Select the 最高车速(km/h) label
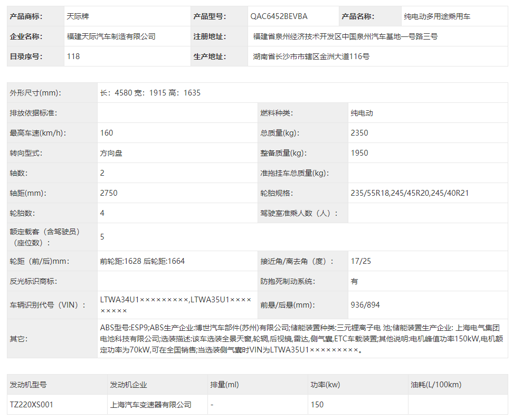 pos(38,133)
